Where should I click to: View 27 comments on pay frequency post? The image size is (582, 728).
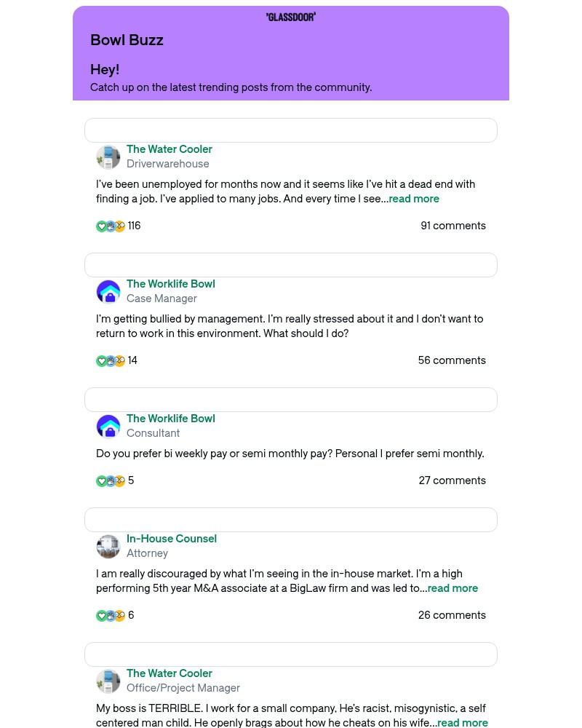pos(453,480)
